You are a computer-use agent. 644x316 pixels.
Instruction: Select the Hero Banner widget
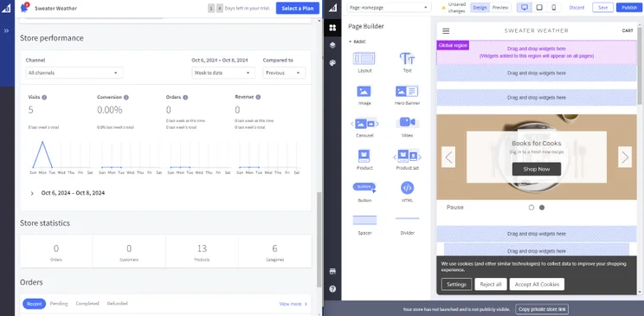pos(407,95)
